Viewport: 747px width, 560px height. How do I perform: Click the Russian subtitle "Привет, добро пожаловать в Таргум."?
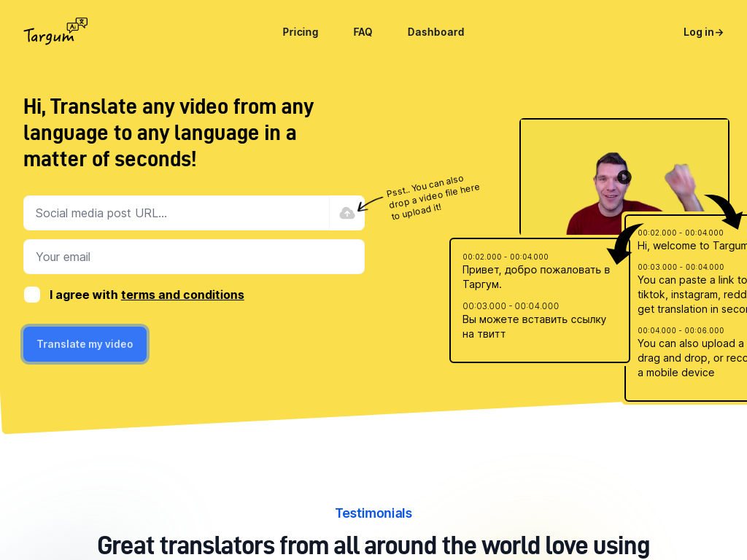(x=536, y=277)
